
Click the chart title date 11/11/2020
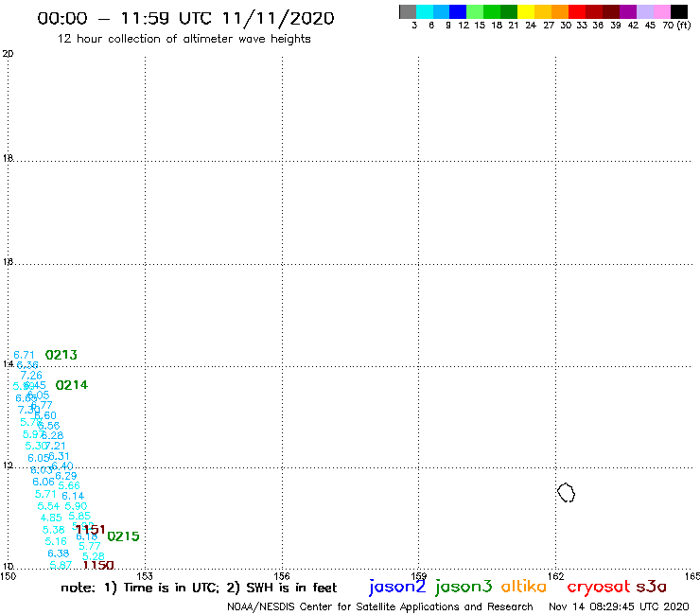coord(278,18)
